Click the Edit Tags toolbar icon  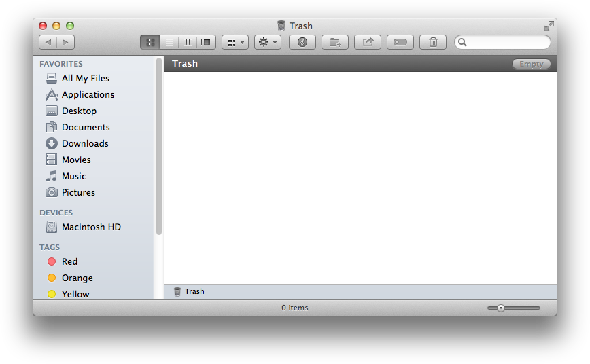tap(400, 42)
